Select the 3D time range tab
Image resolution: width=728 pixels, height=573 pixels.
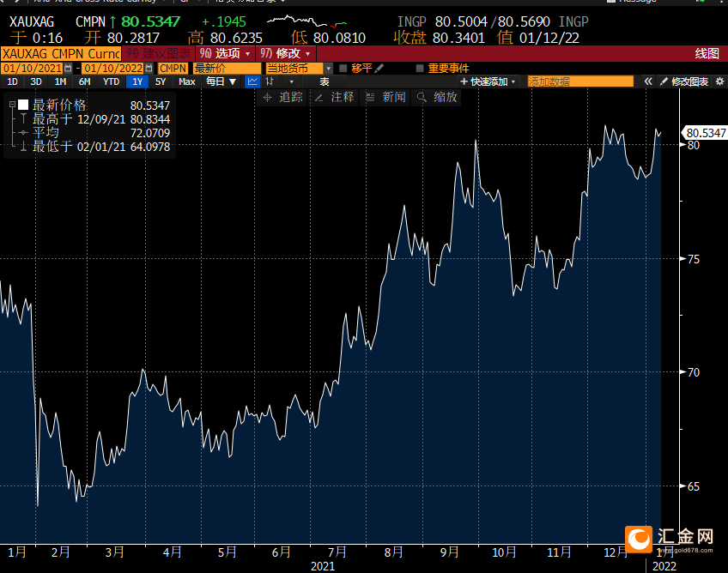click(36, 81)
